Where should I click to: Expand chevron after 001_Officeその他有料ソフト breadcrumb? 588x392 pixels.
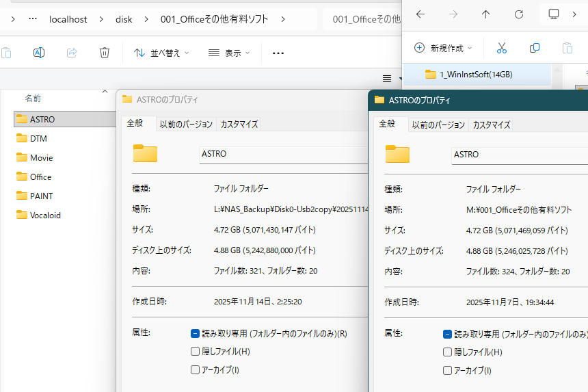(283, 19)
